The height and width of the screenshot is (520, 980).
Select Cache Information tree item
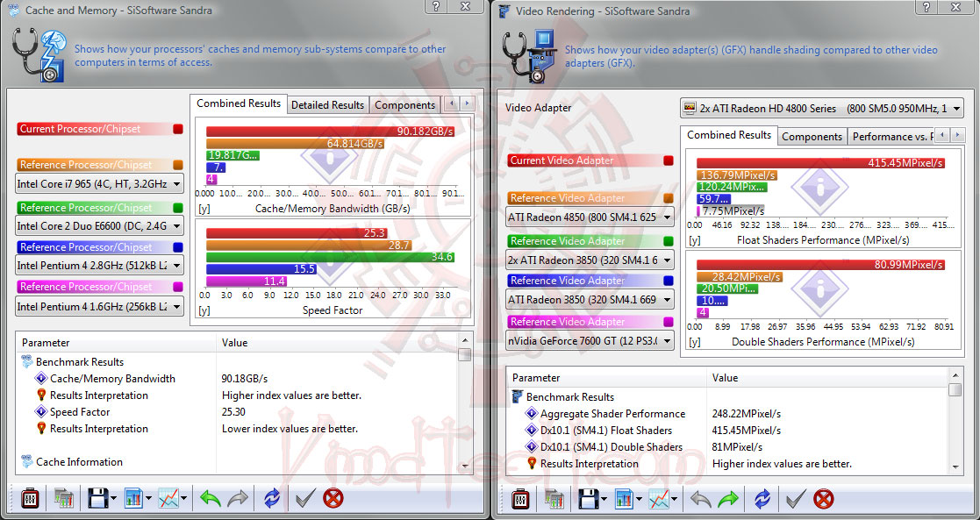[79, 462]
